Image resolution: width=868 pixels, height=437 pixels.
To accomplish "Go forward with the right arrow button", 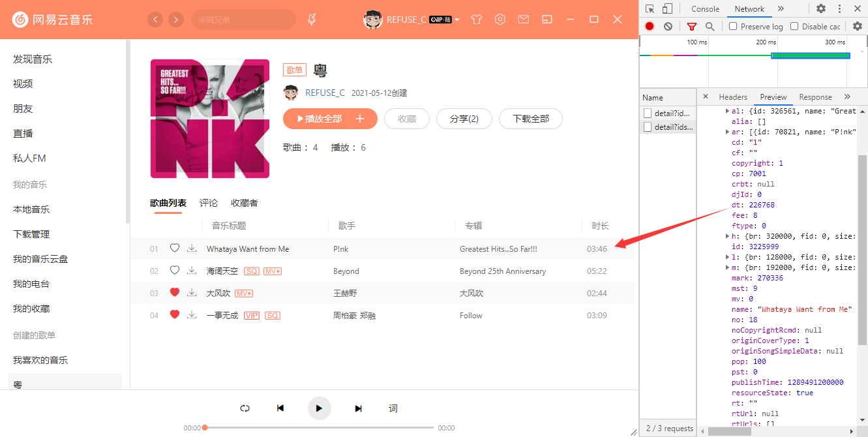I will [176, 20].
